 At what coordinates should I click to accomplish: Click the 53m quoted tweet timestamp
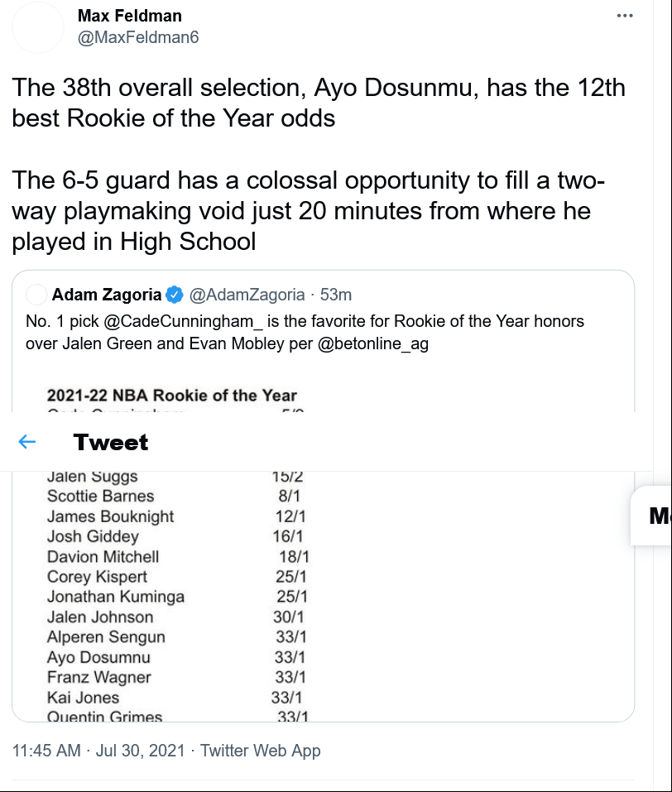[x=336, y=295]
